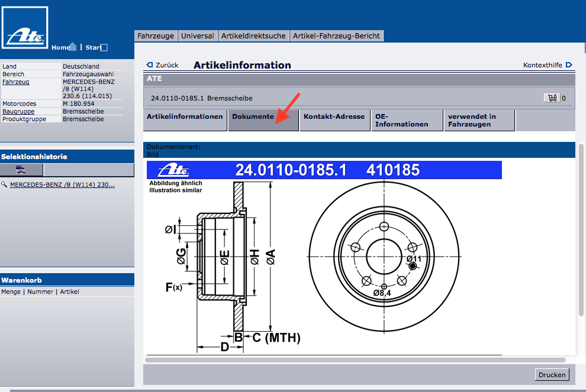
Task: Click the Kontexthilfe arrow icon
Action: 569,65
